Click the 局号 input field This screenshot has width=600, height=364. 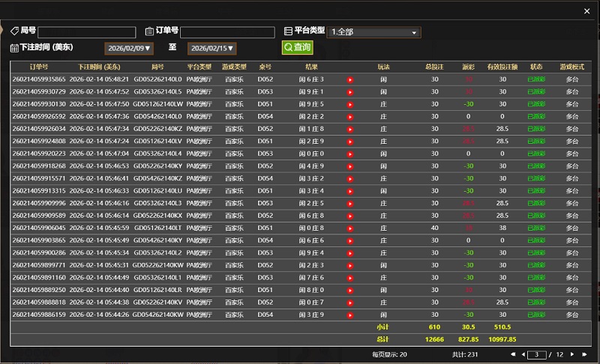pyautogui.click(x=87, y=32)
